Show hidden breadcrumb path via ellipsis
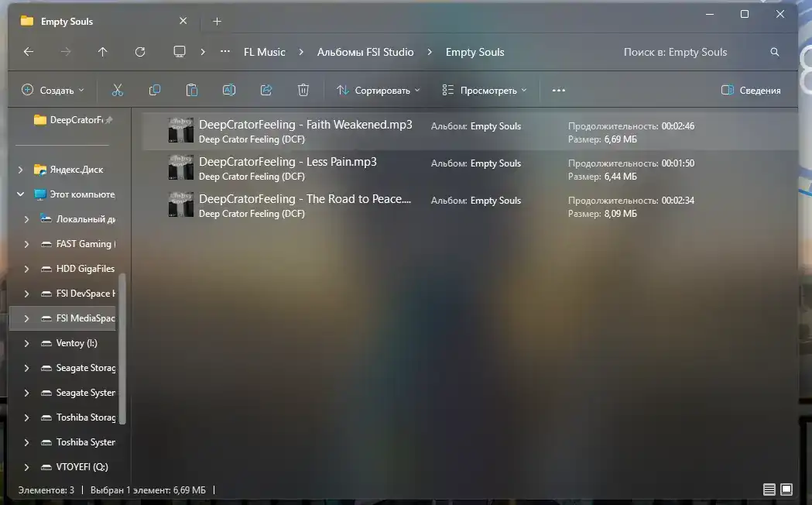This screenshot has width=812, height=505. pos(224,52)
